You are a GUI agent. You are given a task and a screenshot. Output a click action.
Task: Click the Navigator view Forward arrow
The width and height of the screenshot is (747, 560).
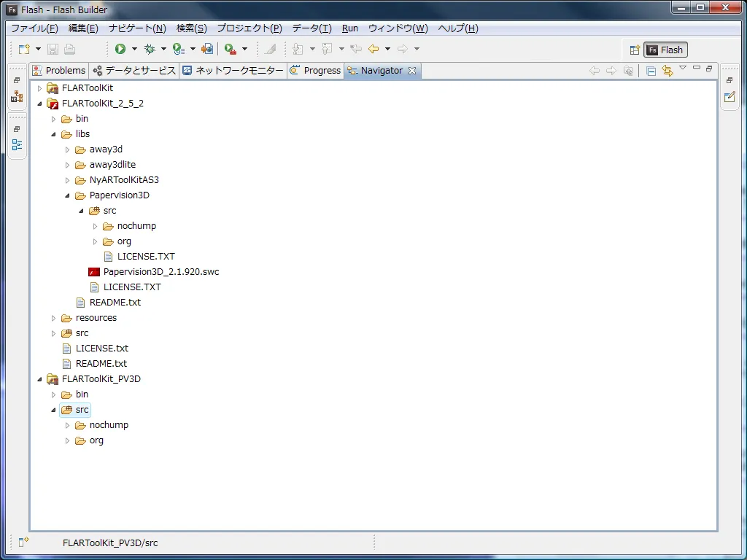click(x=611, y=71)
